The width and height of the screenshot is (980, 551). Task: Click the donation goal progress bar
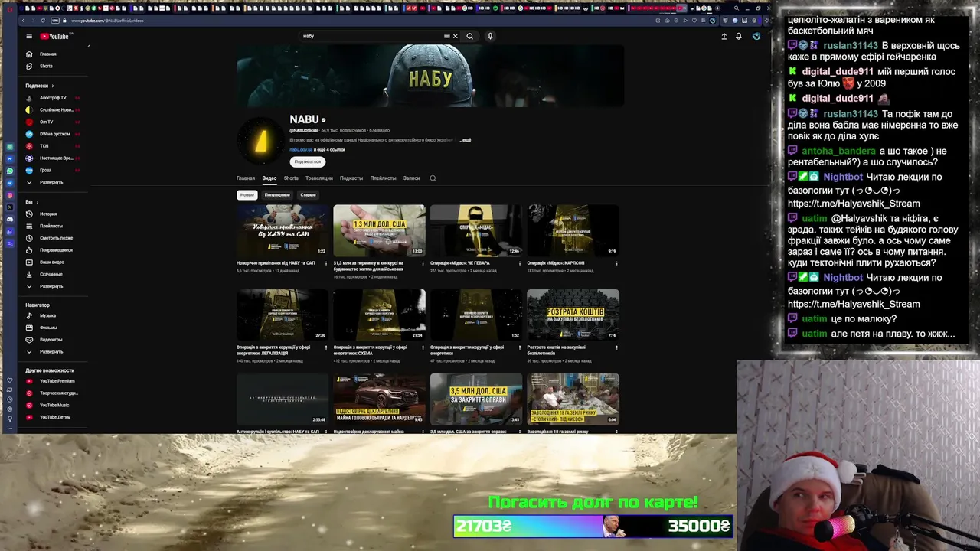593,526
